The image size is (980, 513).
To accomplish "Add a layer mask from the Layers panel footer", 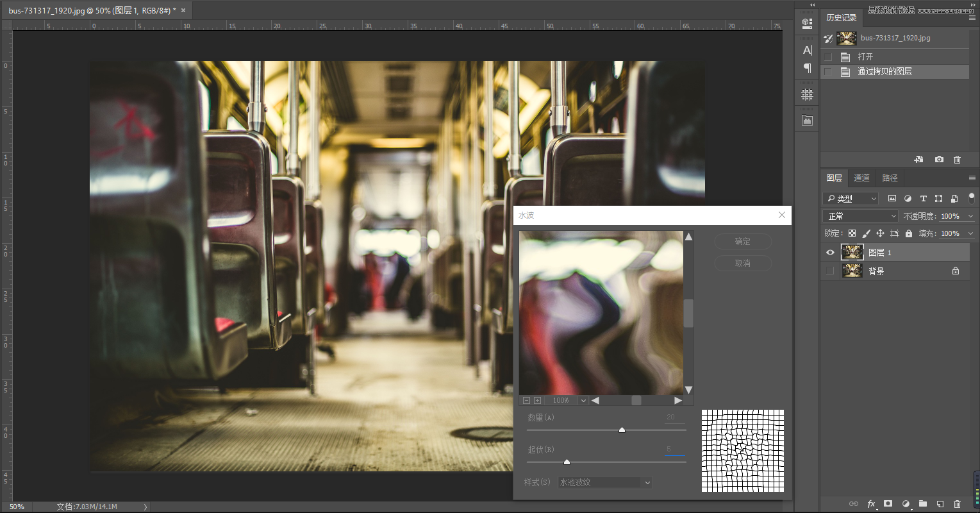I will pos(888,504).
